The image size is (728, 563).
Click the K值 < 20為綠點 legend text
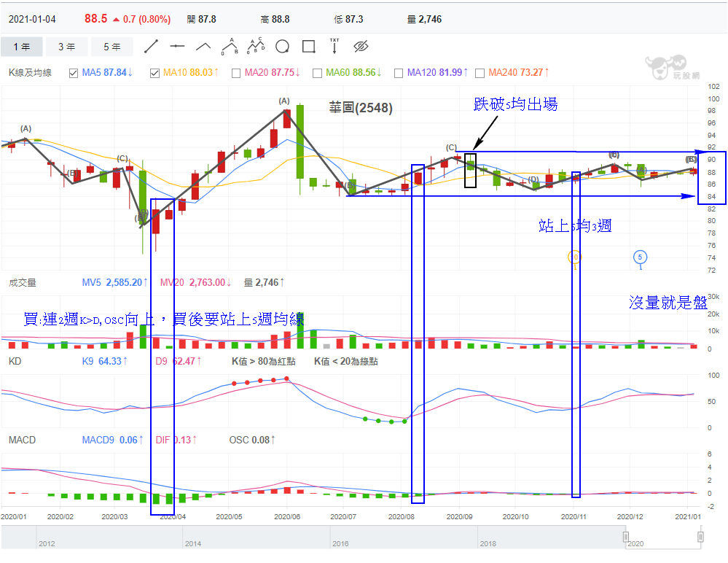346,361
